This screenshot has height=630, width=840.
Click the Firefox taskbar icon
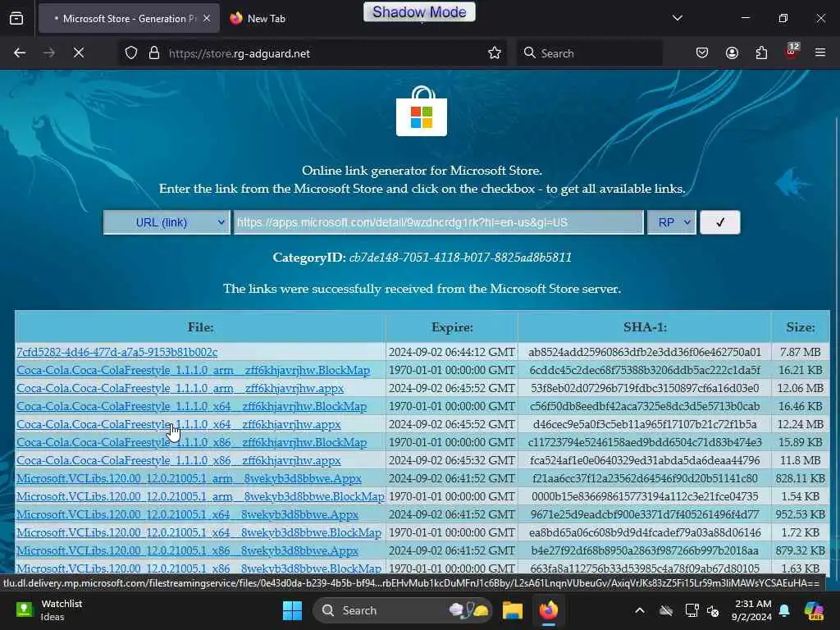click(549, 610)
